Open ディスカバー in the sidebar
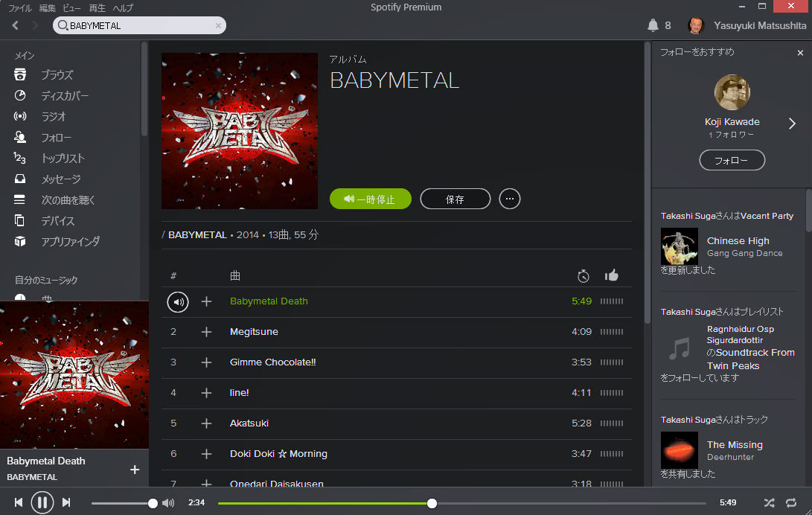Viewport: 812px width, 515px height. click(x=65, y=96)
